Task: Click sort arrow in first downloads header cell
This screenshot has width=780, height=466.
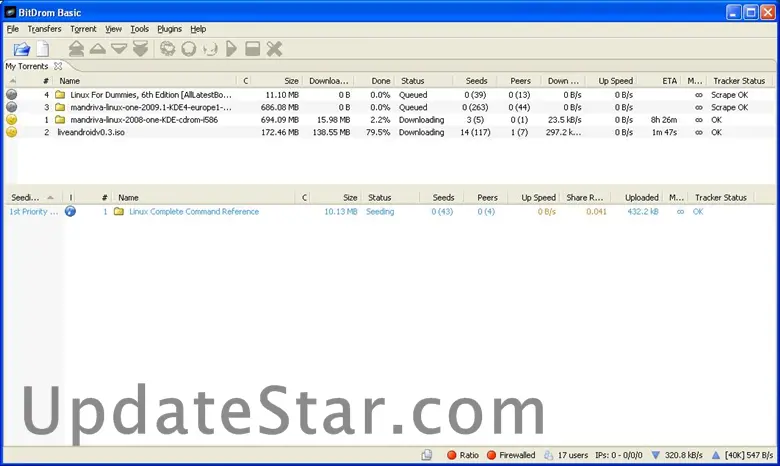Action: (12, 81)
